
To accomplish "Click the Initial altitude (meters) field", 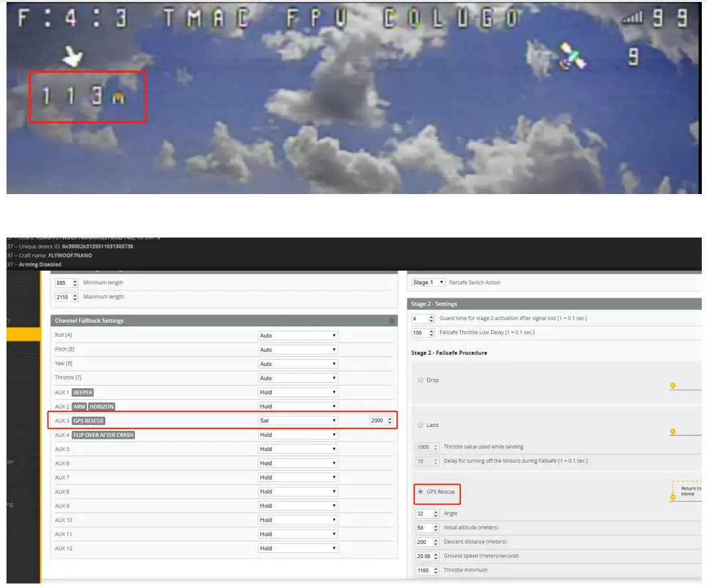I will pyautogui.click(x=427, y=528).
